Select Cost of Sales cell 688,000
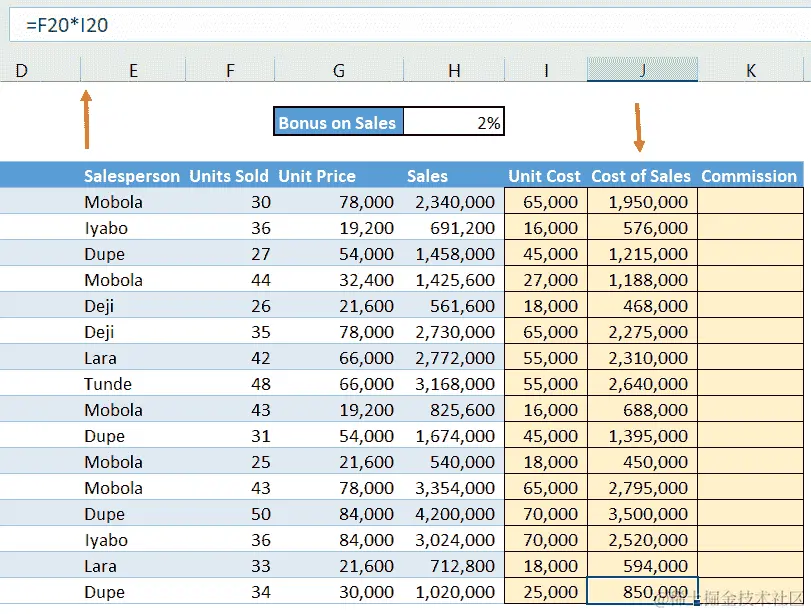The width and height of the screenshot is (811, 614). pos(642,409)
